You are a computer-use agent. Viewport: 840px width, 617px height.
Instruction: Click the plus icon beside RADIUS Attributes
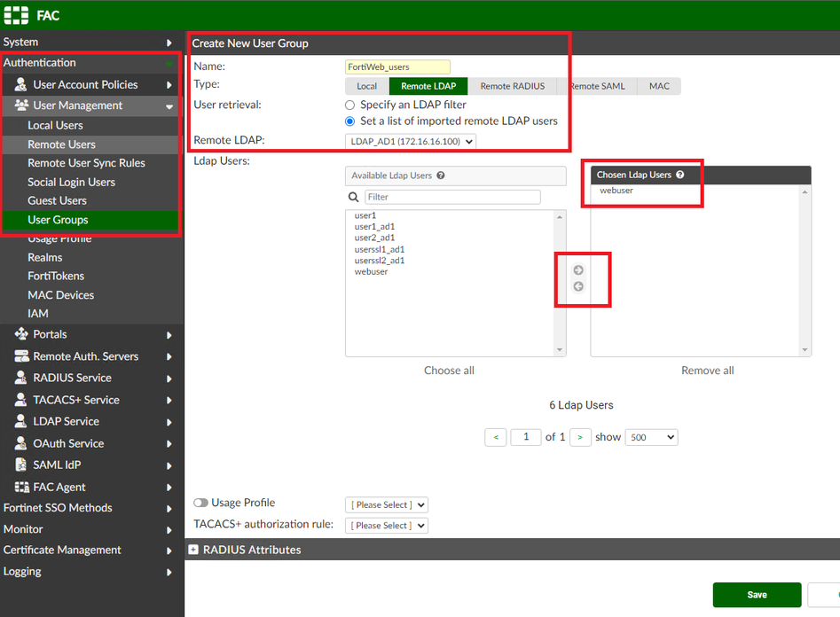[x=194, y=550]
